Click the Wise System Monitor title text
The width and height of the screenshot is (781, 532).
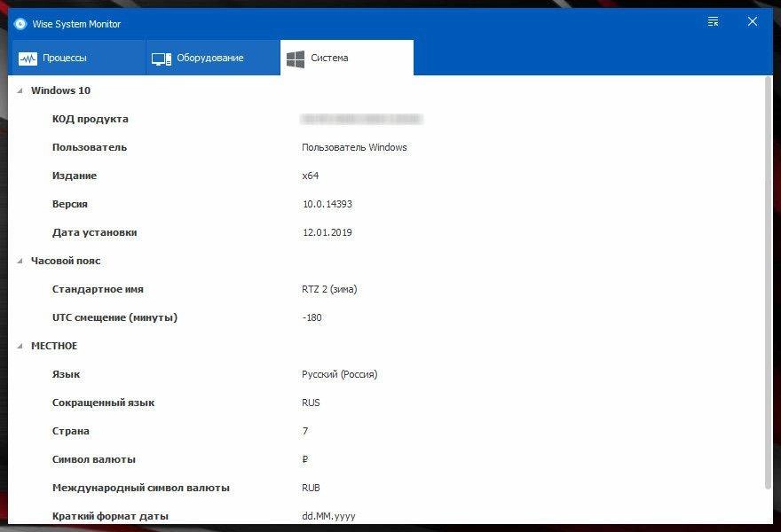click(x=76, y=24)
